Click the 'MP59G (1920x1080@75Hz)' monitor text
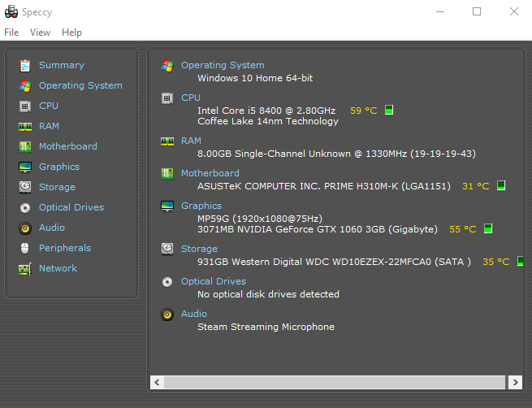The width and height of the screenshot is (532, 408). click(x=260, y=219)
